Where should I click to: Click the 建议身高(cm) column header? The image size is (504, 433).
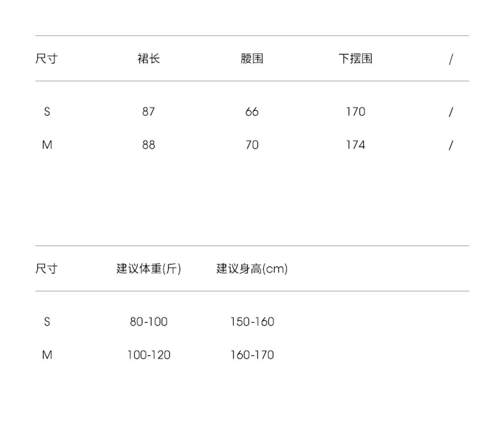252,268
